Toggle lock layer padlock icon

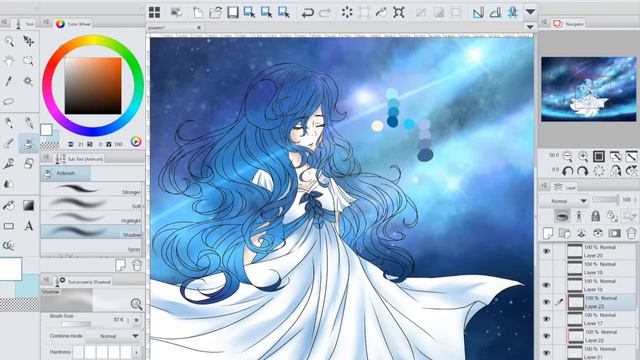coord(596,216)
